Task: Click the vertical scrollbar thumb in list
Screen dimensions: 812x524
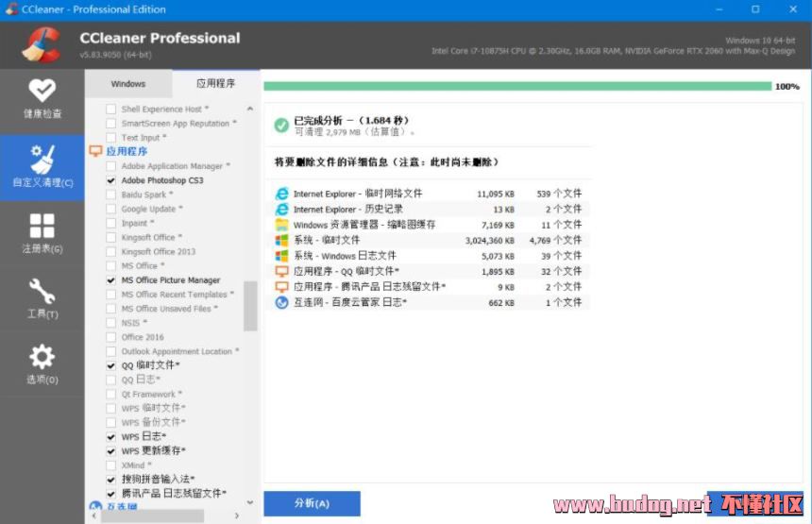Action: [x=250, y=306]
